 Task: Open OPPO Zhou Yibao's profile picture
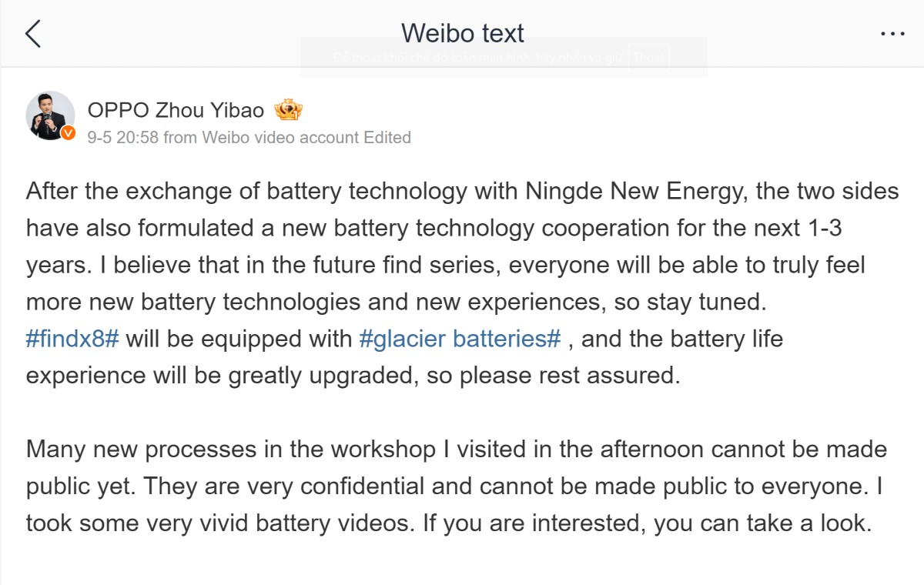[x=50, y=115]
